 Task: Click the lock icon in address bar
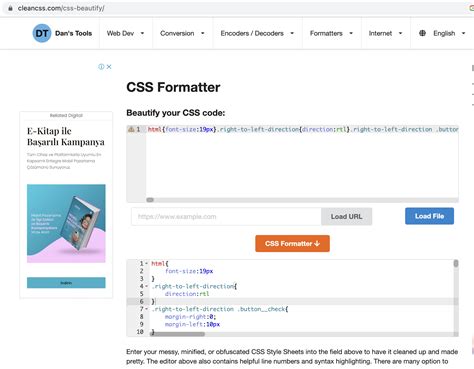coord(10,8)
